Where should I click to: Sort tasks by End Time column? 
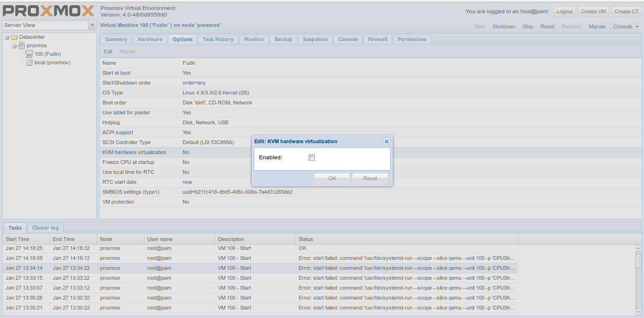pyautogui.click(x=73, y=239)
